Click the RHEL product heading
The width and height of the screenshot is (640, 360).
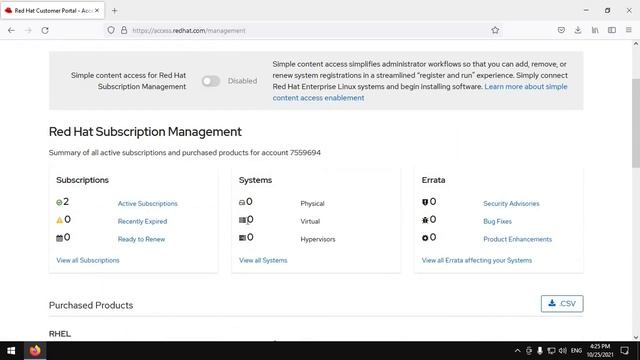60,334
